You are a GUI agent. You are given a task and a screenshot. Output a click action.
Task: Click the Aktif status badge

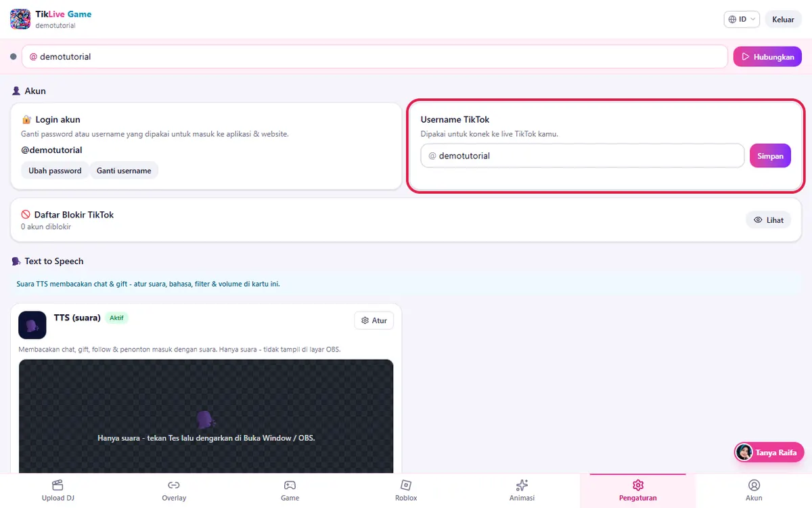tap(117, 318)
